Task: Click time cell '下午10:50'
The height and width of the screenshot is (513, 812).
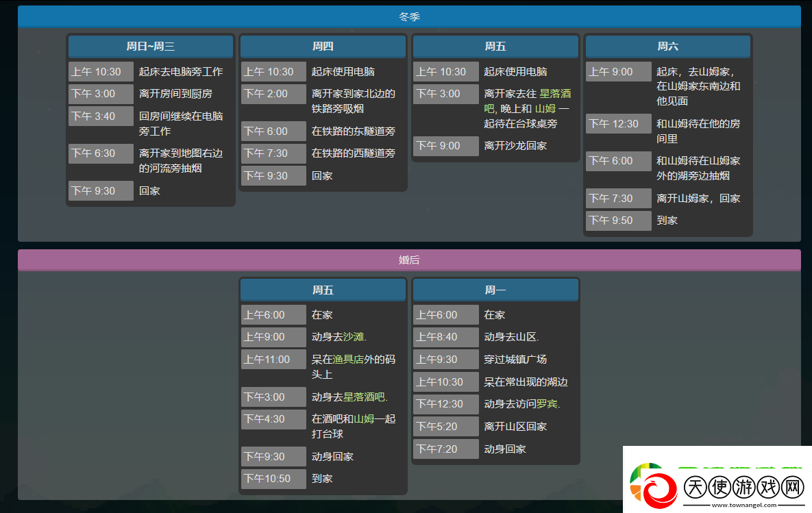Action: [x=273, y=479]
